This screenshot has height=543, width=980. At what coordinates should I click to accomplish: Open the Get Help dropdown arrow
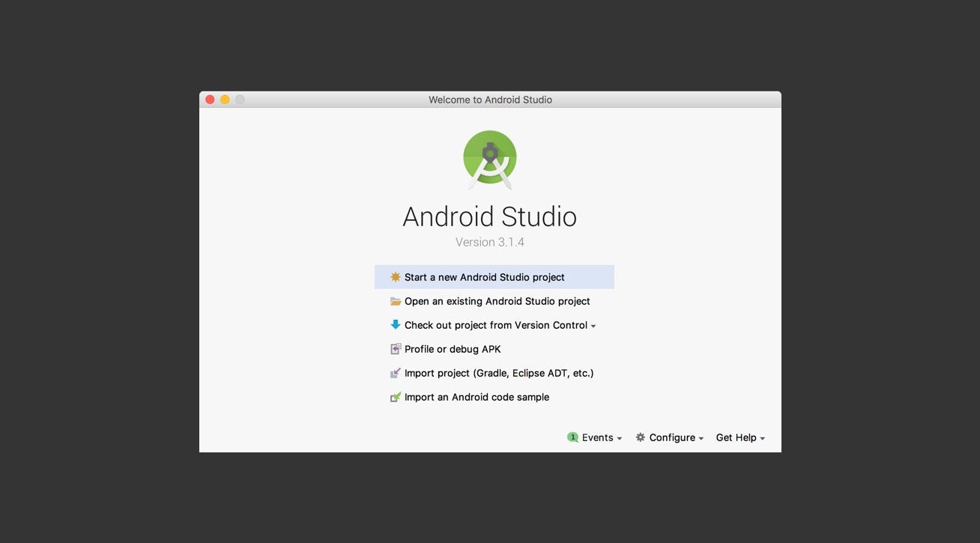763,439
